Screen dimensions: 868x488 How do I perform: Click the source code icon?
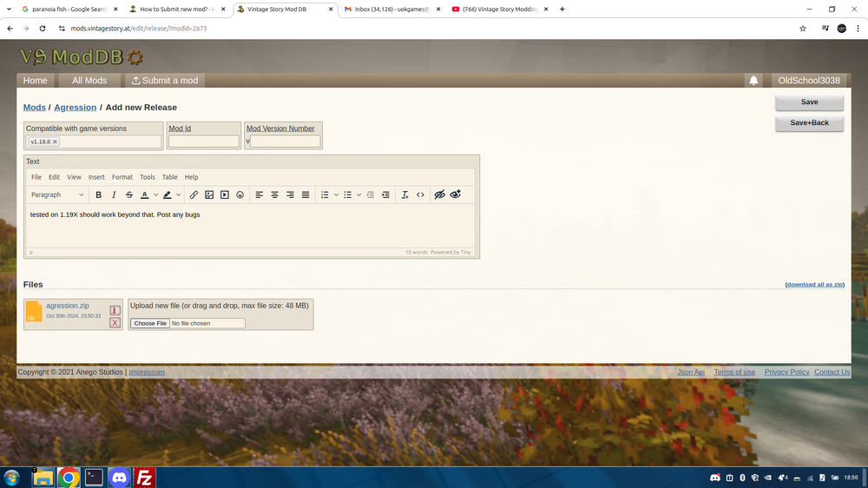[421, 195]
